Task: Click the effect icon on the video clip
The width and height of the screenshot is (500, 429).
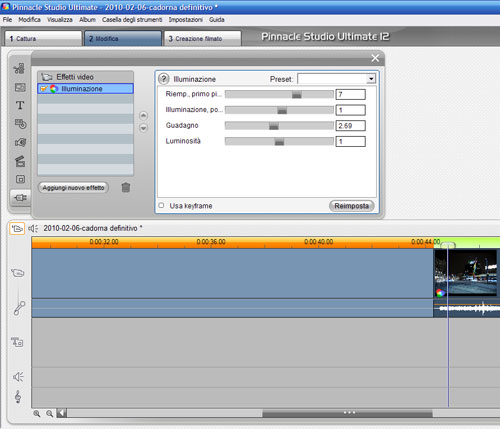Action: pos(440,293)
